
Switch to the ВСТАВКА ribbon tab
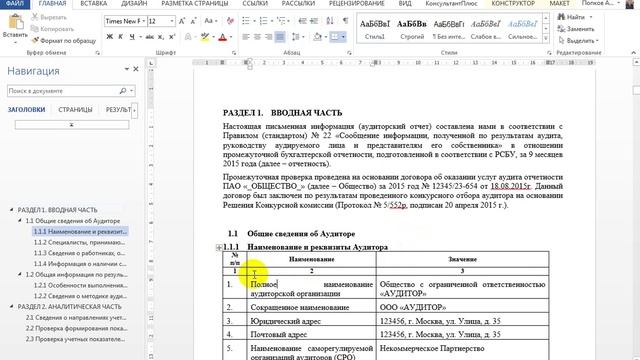(x=93, y=4)
